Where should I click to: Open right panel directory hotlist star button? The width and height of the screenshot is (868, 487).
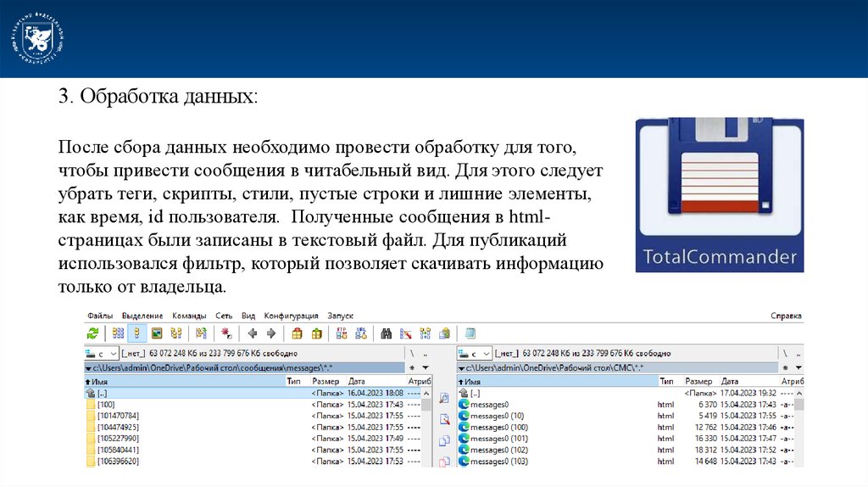point(785,368)
